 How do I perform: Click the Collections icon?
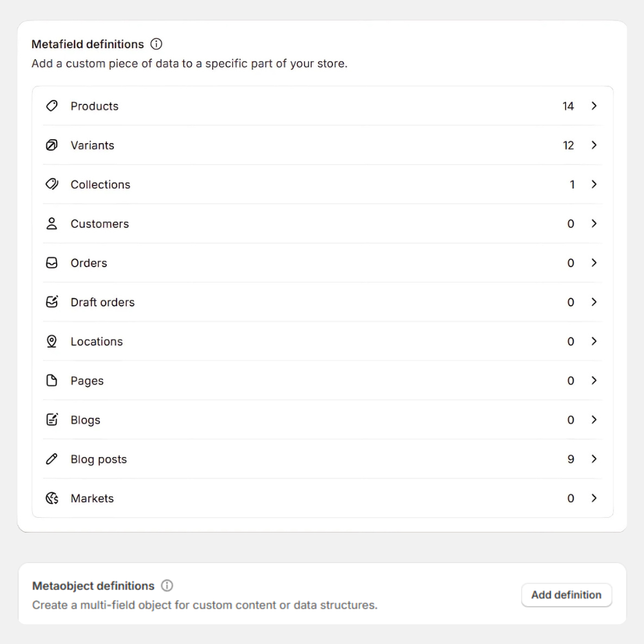coord(52,184)
